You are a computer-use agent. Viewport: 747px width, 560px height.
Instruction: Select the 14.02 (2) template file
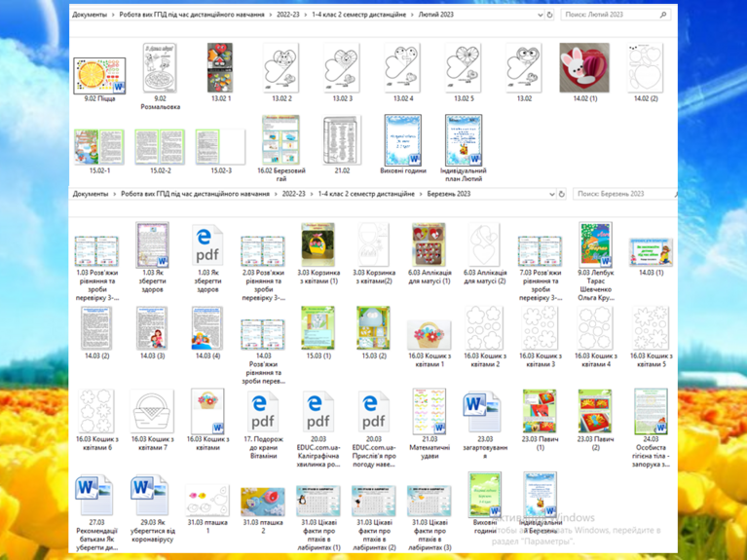[645, 67]
